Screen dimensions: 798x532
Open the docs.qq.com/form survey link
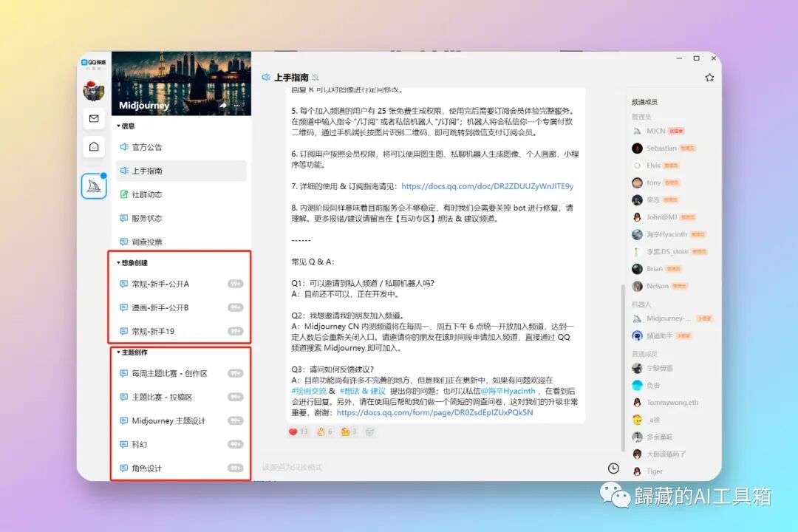pos(434,413)
